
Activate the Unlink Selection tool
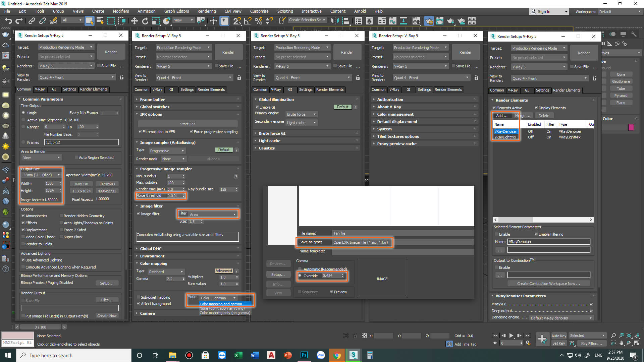click(43, 21)
